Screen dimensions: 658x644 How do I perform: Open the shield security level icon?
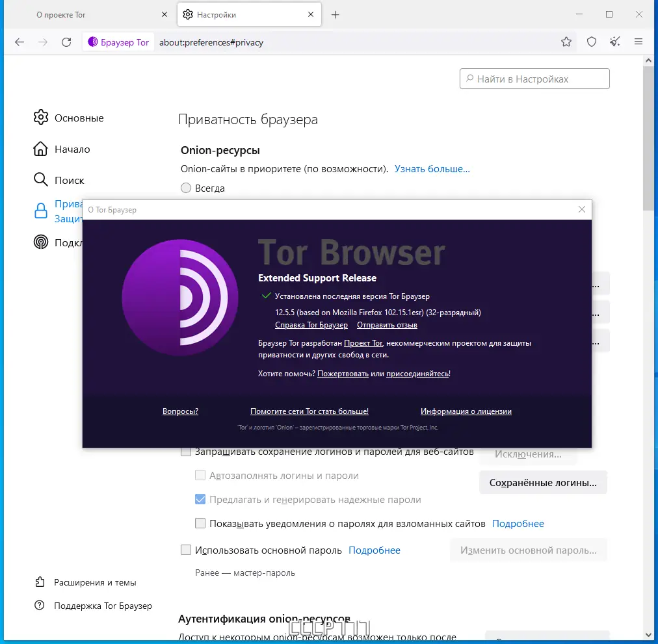point(591,42)
